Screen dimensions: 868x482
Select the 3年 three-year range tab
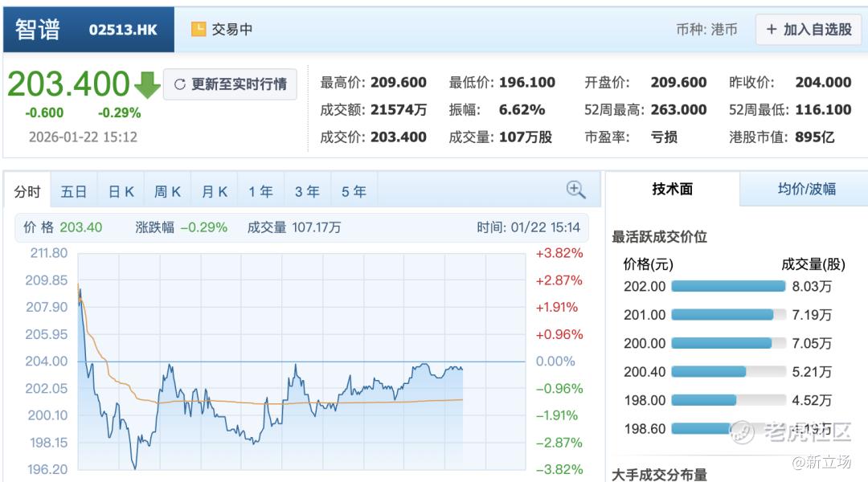click(x=307, y=191)
